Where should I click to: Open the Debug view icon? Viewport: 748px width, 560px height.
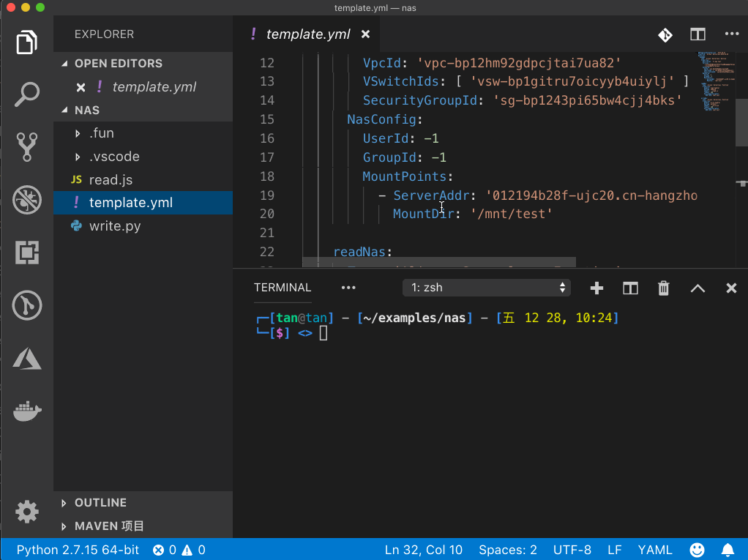pos(26,199)
